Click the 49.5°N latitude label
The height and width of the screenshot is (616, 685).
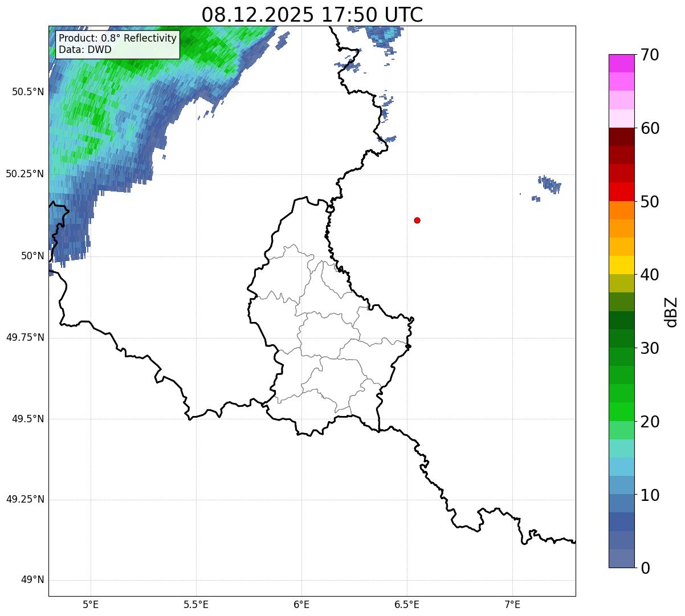[x=28, y=419]
